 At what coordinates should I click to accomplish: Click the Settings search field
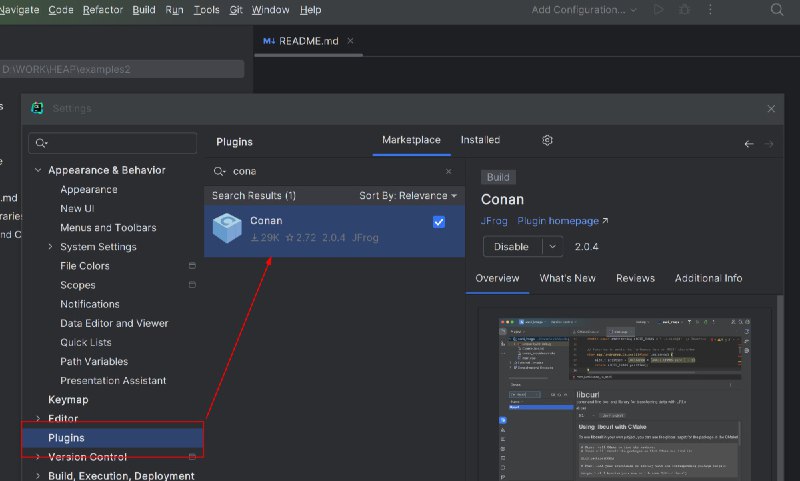pos(112,143)
